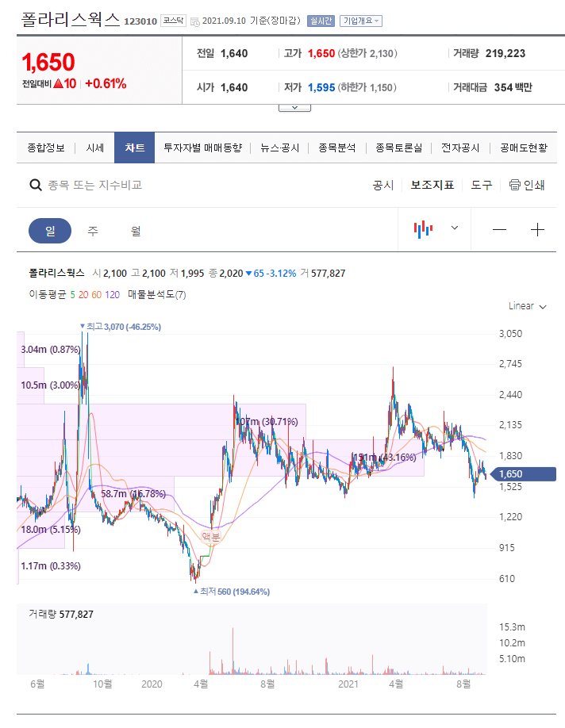Open the Linear scale dropdown
This screenshot has width=565, height=728.
[528, 306]
